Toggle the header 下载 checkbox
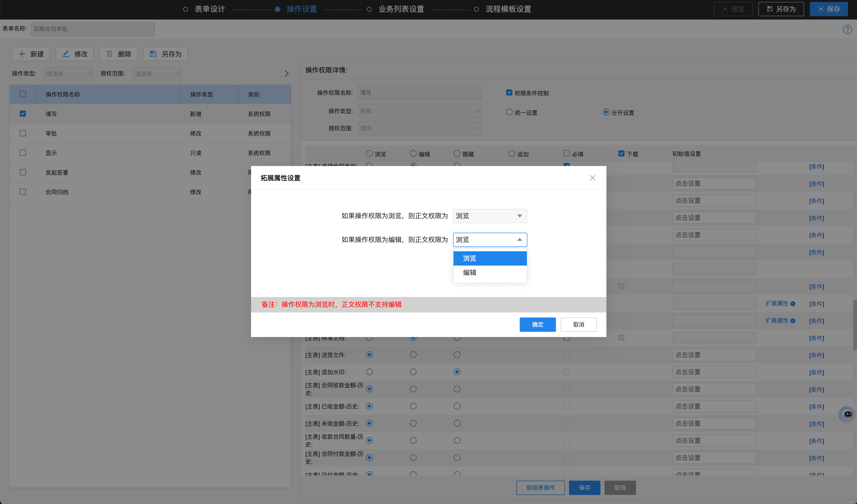 (x=621, y=154)
